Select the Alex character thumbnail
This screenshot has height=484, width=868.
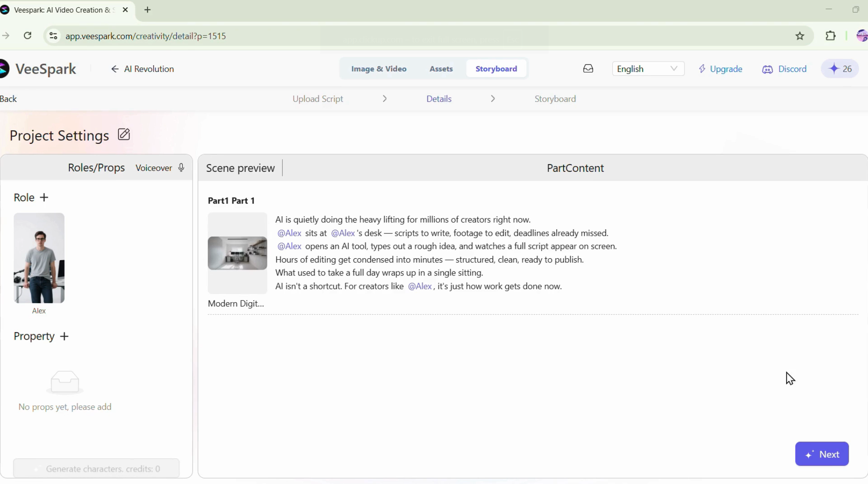39,258
